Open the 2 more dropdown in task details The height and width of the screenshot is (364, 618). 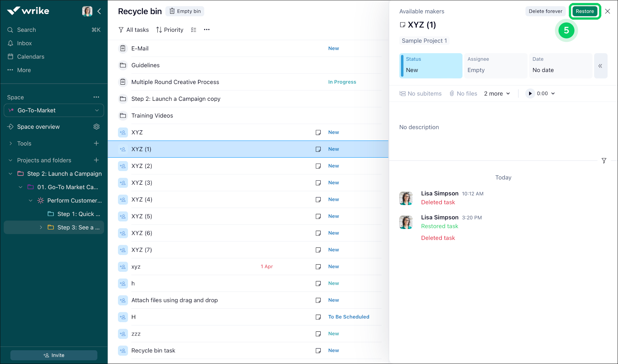(x=497, y=93)
